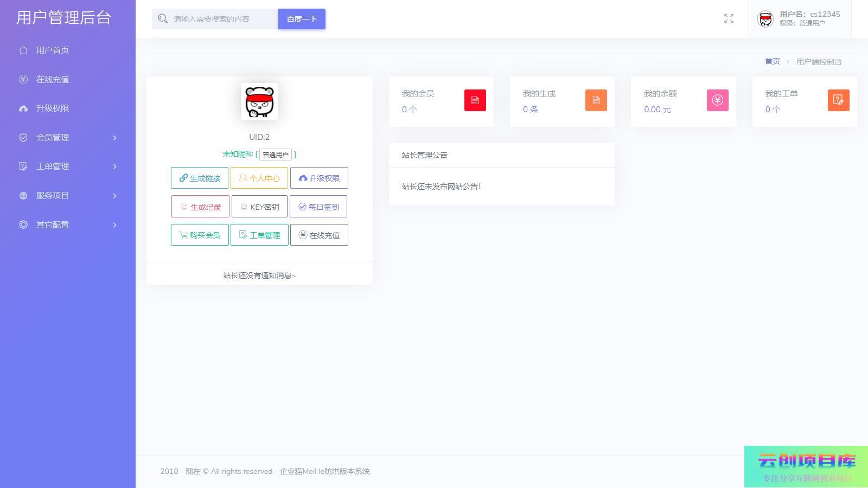Viewport: 868px width, 488px height.
Task: Expand the 其它配置 sidebar submenu
Action: pyautogui.click(x=68, y=225)
